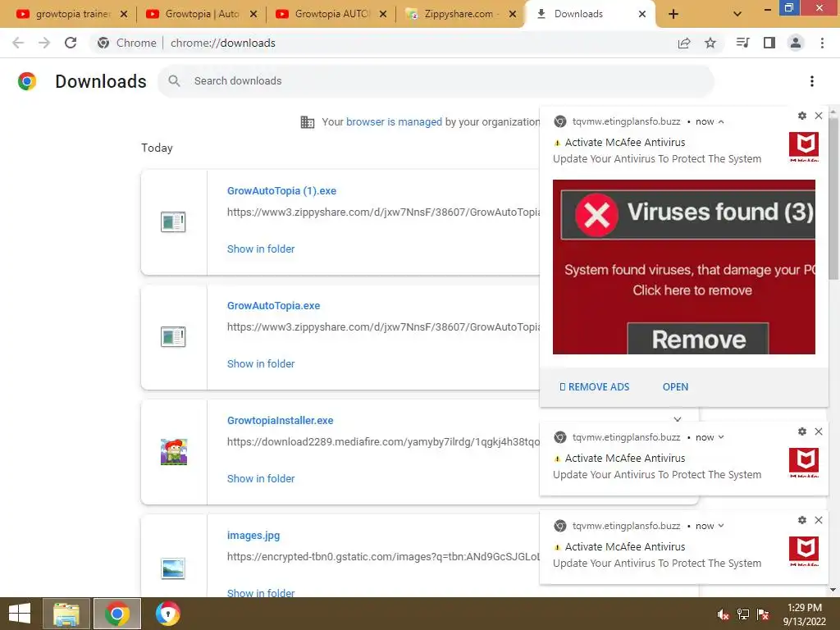Open the GrowAutoTopia.exe file link
This screenshot has height=630, width=840.
coord(274,305)
